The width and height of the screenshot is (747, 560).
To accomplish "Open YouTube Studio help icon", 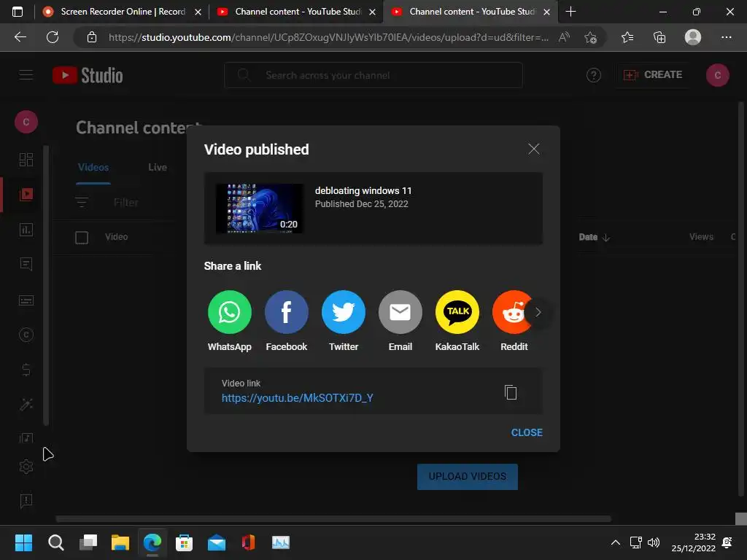I will click(594, 75).
